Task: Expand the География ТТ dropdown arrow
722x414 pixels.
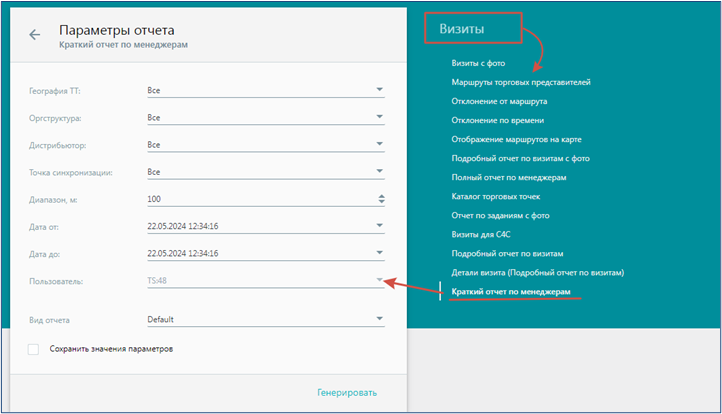Action: (379, 89)
